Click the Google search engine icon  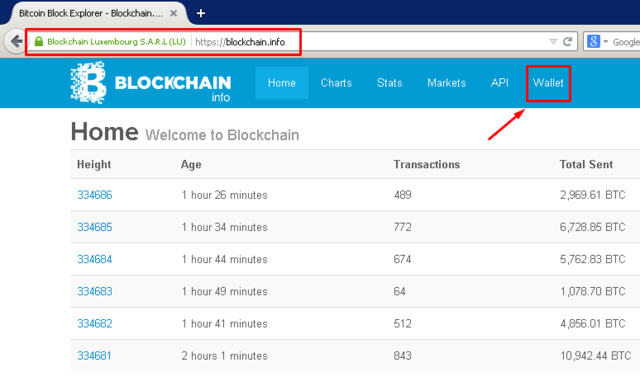coord(593,41)
